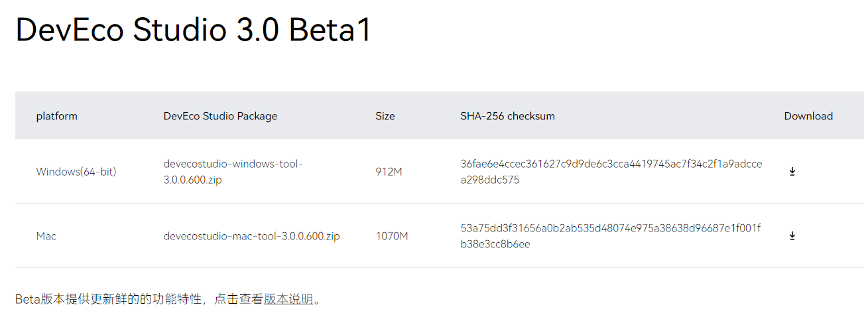Select the Windows(64-bit) platform cell
The height and width of the screenshot is (313, 868).
76,172
